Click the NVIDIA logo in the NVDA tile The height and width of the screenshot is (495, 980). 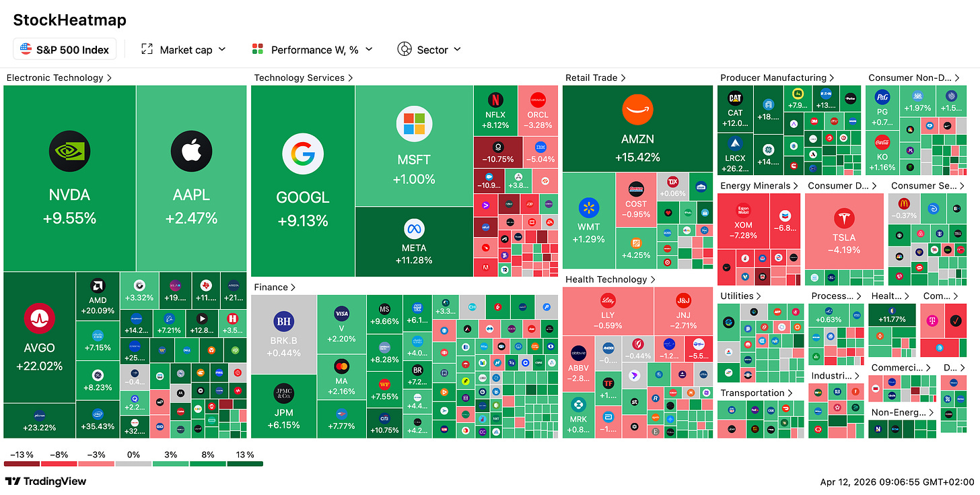tap(70, 151)
